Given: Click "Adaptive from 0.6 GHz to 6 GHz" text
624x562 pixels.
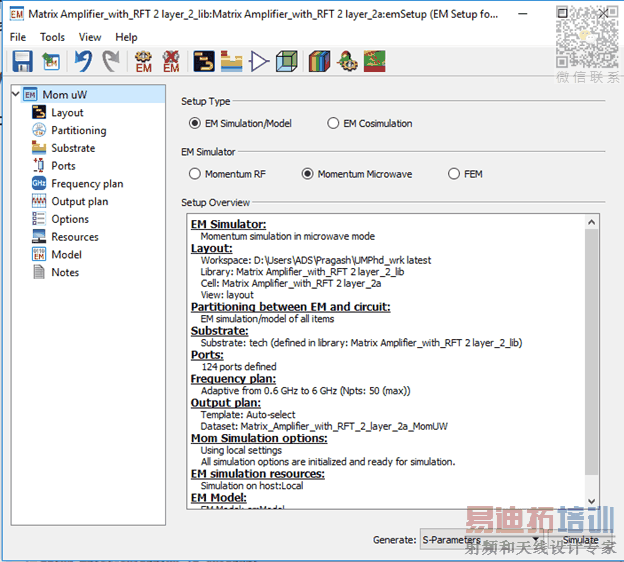Looking at the screenshot, I should [269, 390].
